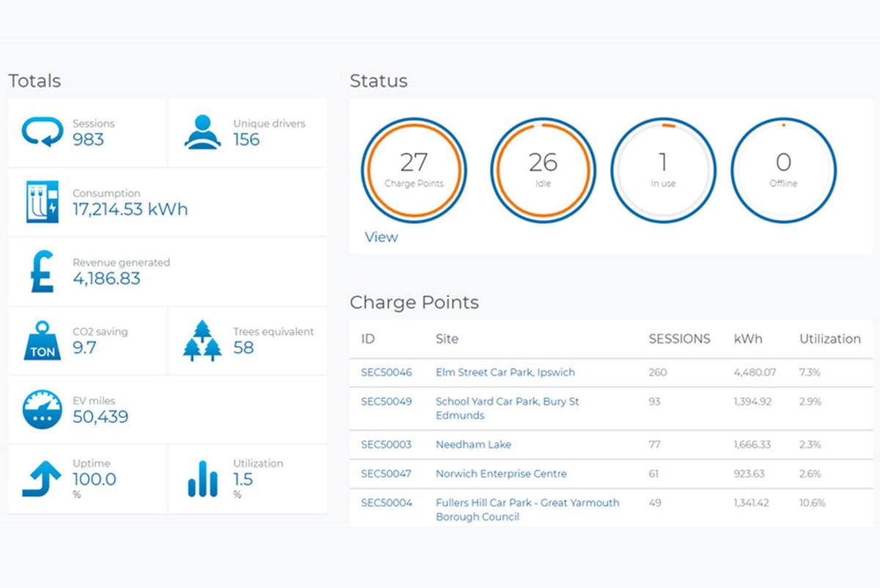The width and height of the screenshot is (880, 588).
Task: Click the CO2 saving value 9.7
Action: [x=84, y=348]
